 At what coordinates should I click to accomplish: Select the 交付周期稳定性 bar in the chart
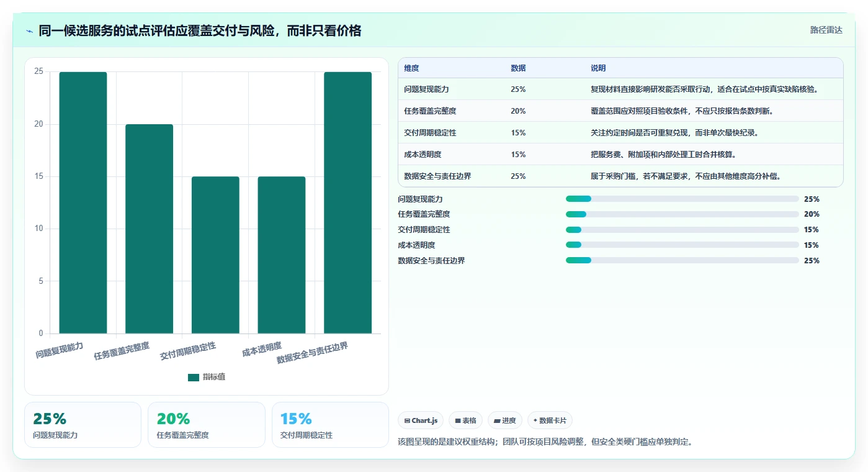tap(215, 255)
